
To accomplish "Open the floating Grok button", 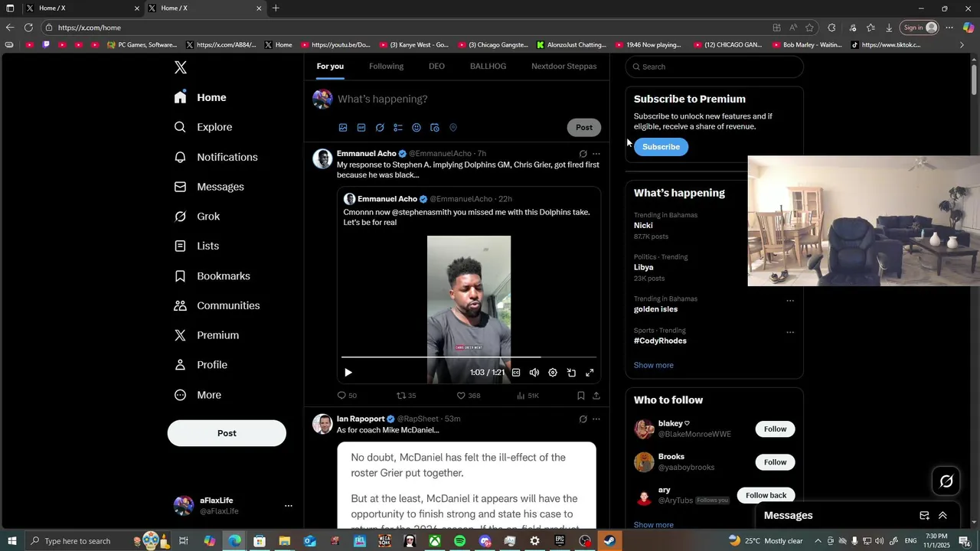I will coord(946,481).
